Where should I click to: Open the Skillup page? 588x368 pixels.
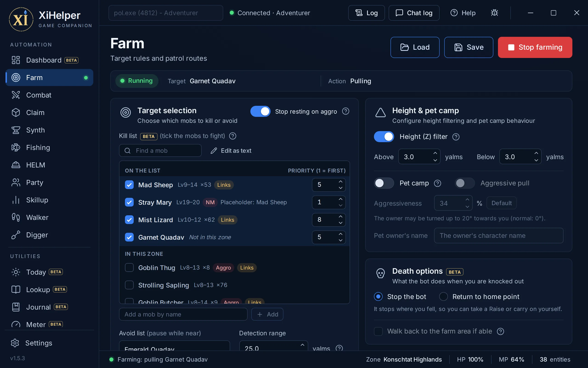49,200
